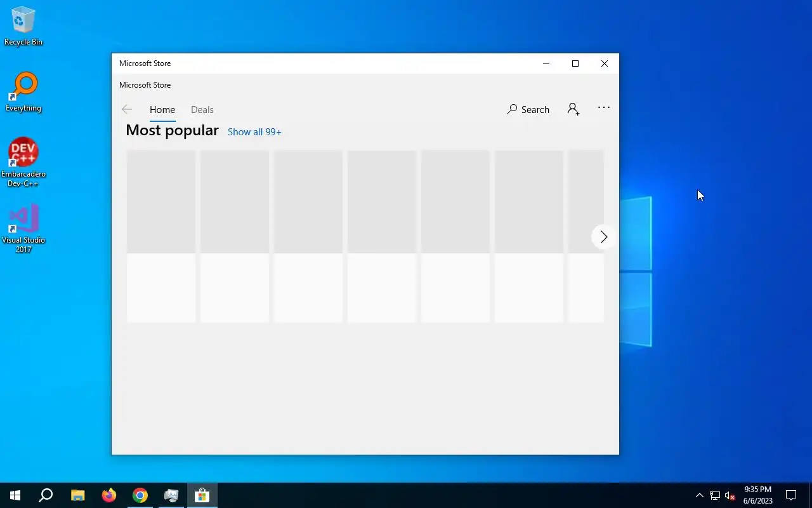812x508 pixels.
Task: Select the Visual Studio 2017 shortcut
Action: (x=23, y=229)
